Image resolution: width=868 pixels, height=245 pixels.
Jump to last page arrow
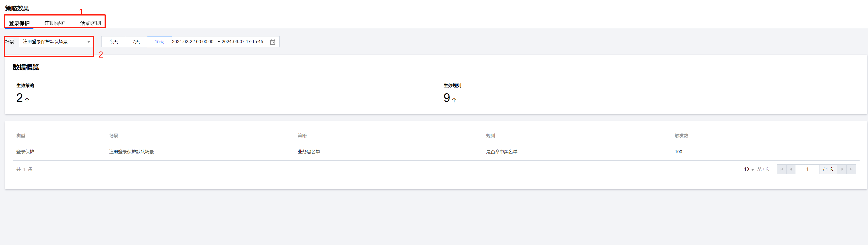click(851, 169)
